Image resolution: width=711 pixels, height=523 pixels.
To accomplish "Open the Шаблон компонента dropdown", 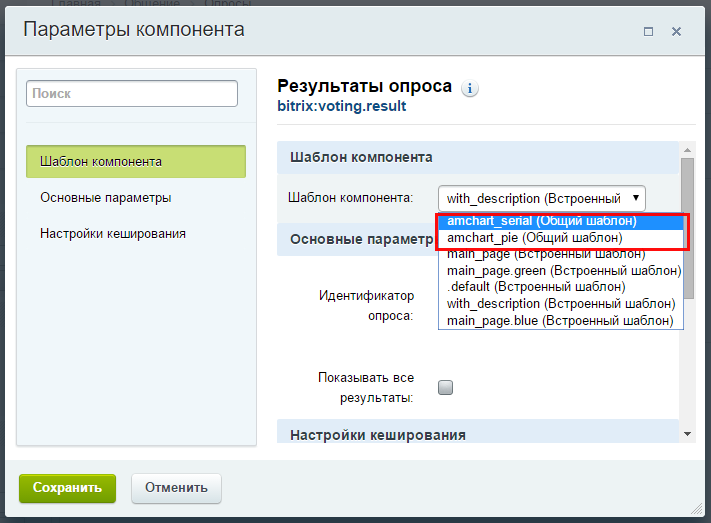I will tap(541, 198).
